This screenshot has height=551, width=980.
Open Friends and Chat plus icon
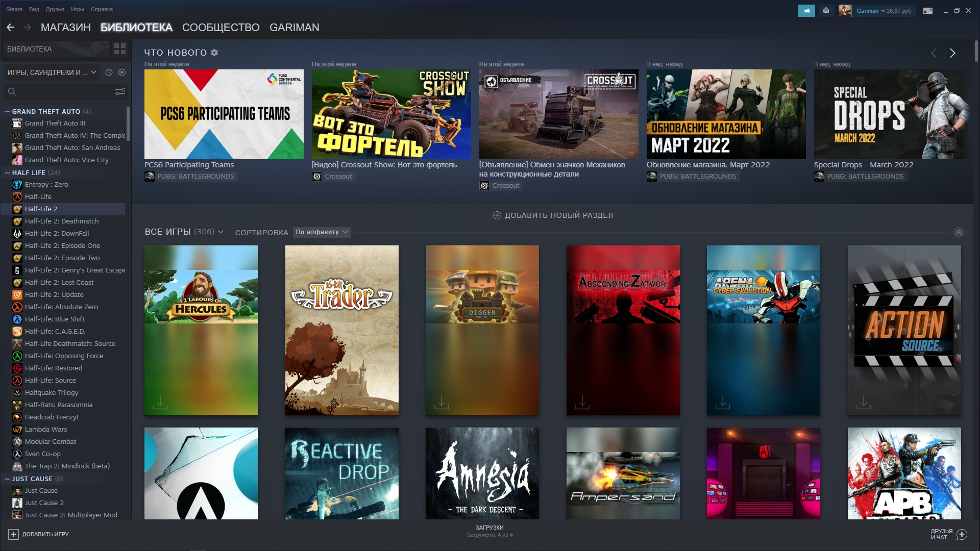point(962,534)
